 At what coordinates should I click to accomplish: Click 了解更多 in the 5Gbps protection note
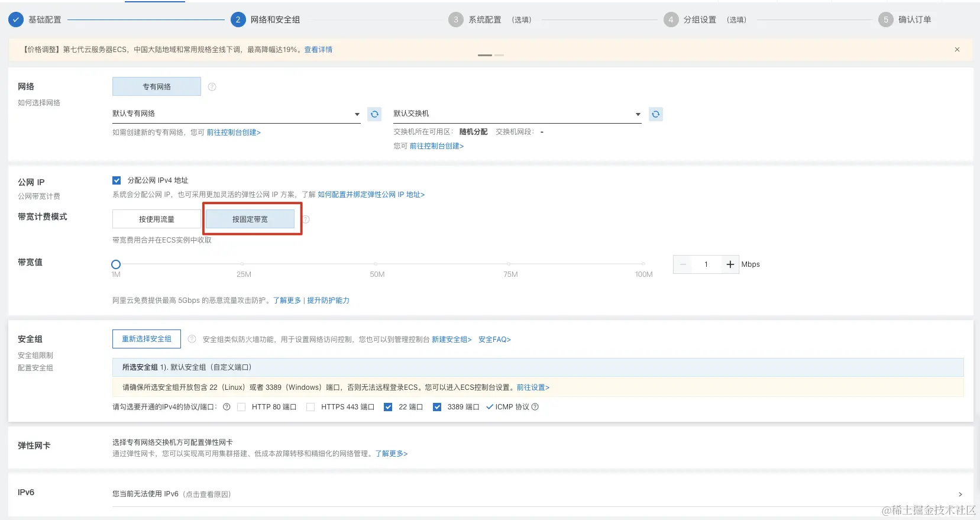(287, 301)
